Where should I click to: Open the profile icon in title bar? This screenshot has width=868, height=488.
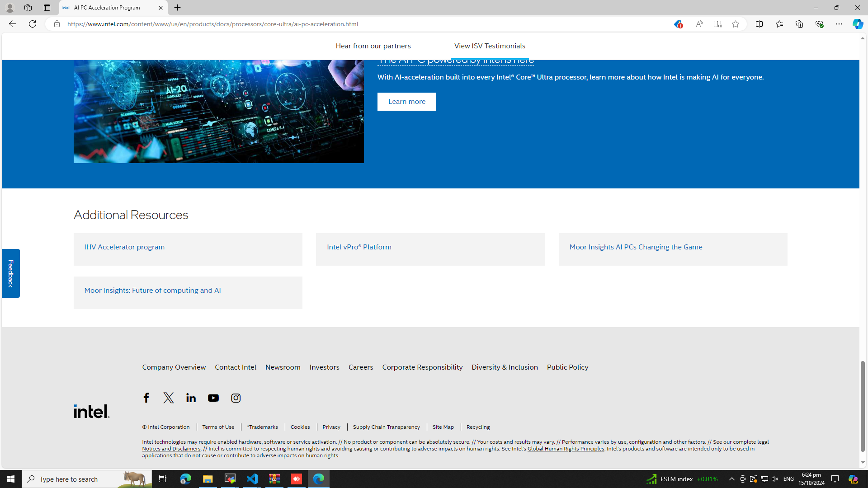[x=9, y=8]
